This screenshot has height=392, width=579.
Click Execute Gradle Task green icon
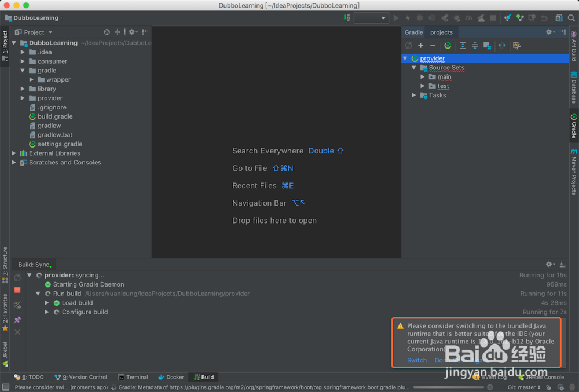pos(448,45)
